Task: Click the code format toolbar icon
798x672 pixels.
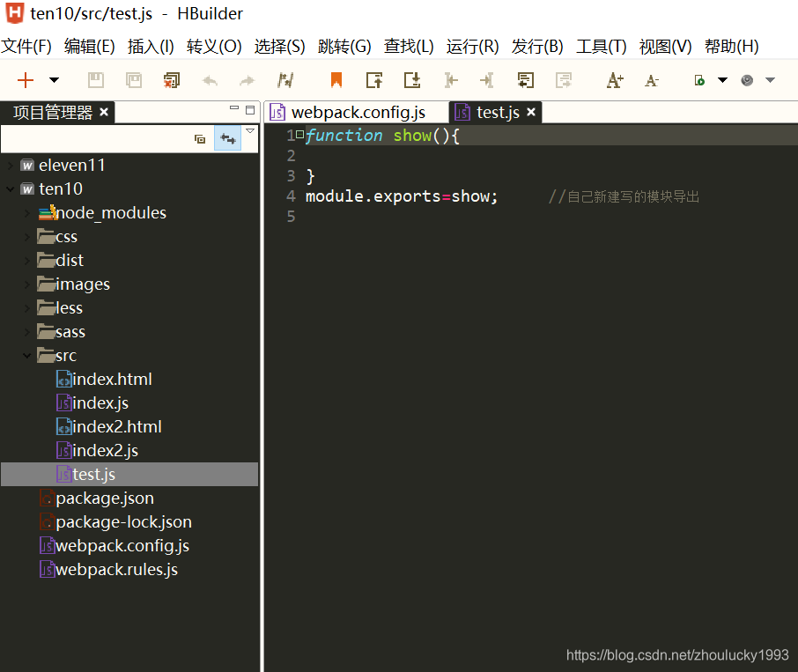Action: [285, 80]
